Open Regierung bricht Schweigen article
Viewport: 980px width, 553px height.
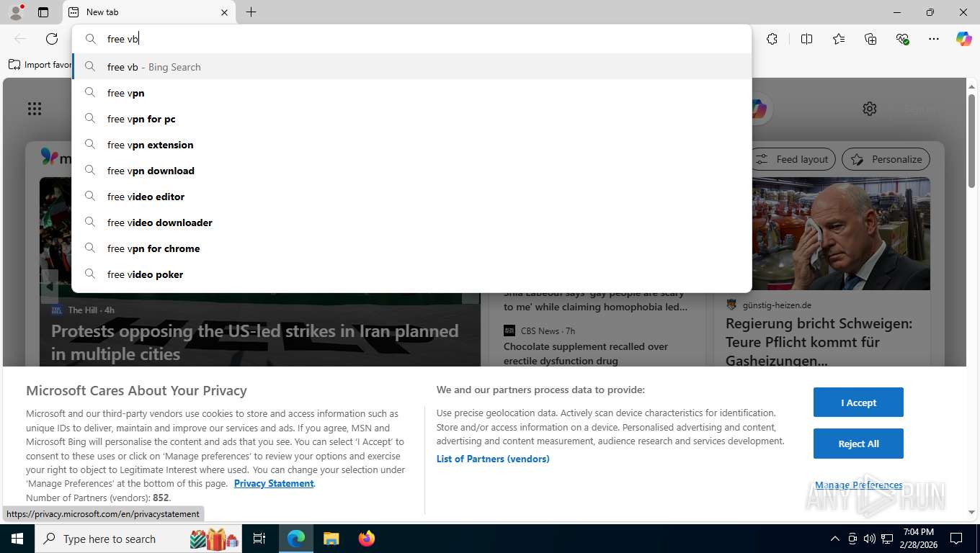(819, 342)
